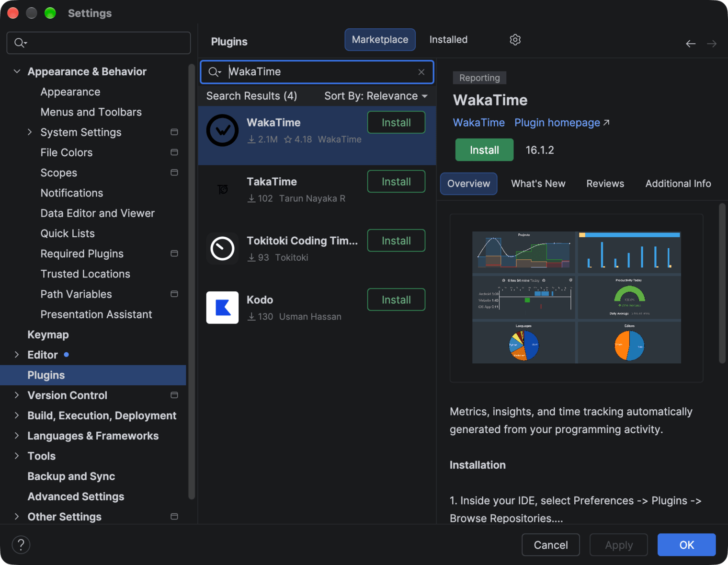Expand the Version Control section
Screen dimensions: 728x565
17,395
